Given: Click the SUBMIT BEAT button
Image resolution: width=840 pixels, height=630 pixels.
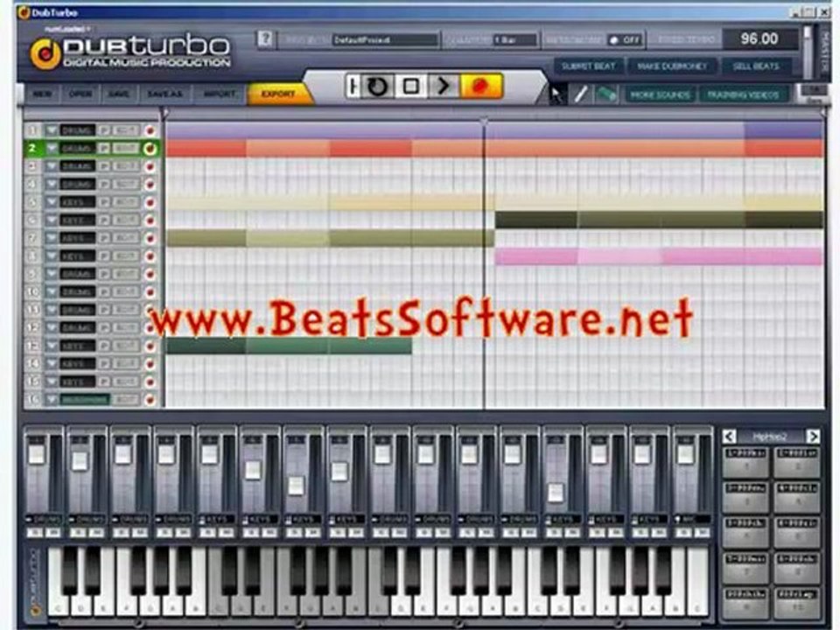Looking at the screenshot, I should [588, 66].
